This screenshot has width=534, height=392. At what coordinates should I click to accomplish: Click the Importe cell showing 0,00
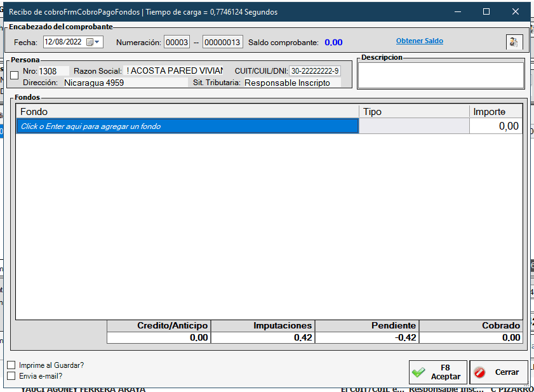pyautogui.click(x=496, y=126)
